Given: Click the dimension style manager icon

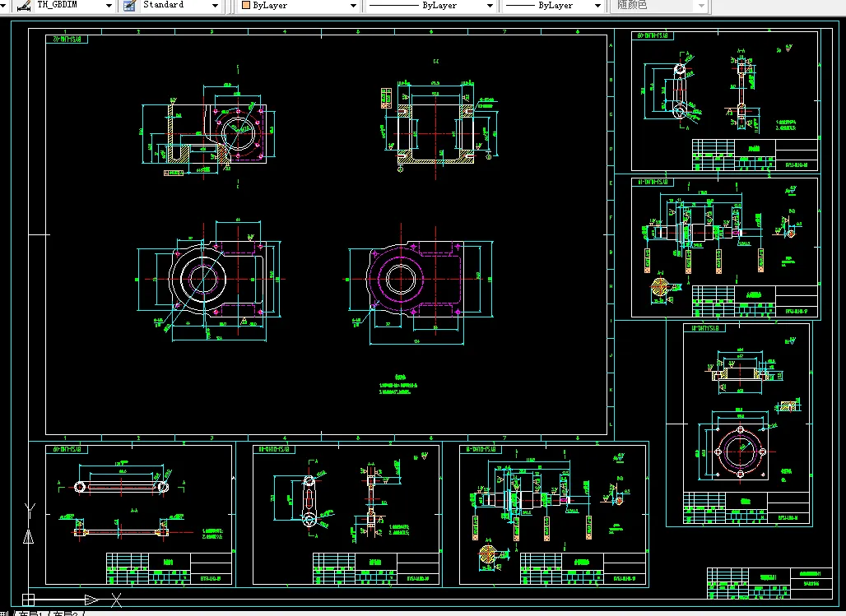Looking at the screenshot, I should 24,6.
